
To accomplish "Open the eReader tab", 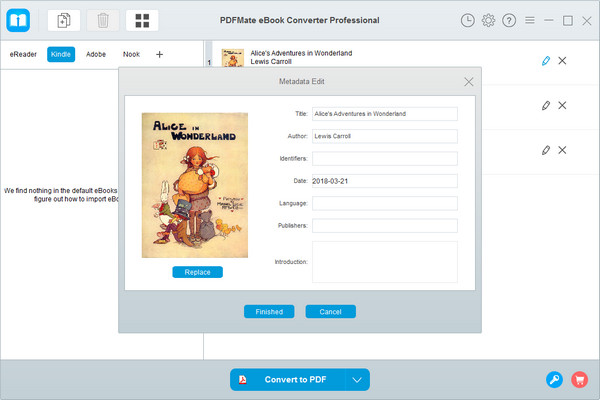I will pyautogui.click(x=23, y=54).
